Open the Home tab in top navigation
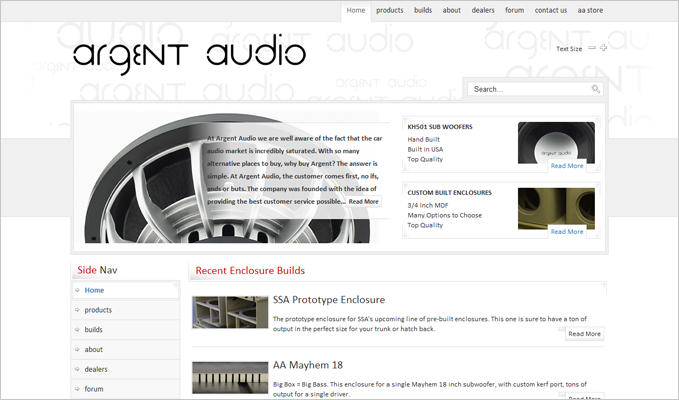Viewport: 679px width, 400px height. [x=356, y=10]
